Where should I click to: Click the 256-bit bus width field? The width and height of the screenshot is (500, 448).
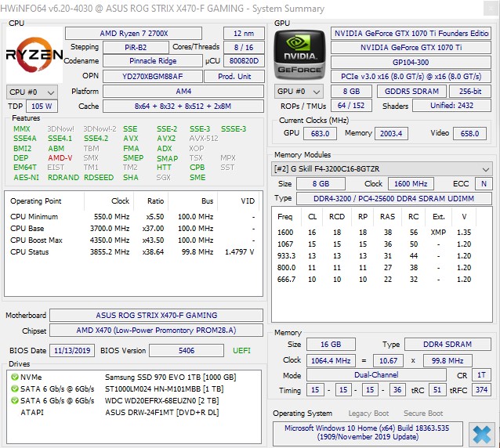pos(470,92)
